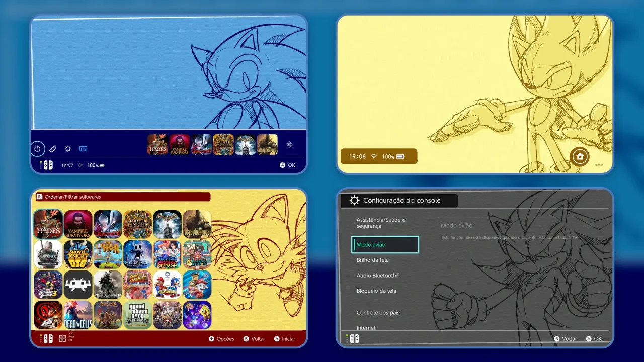Select NieR Automata in the software grid
The width and height of the screenshot is (644, 362).
coord(108,285)
